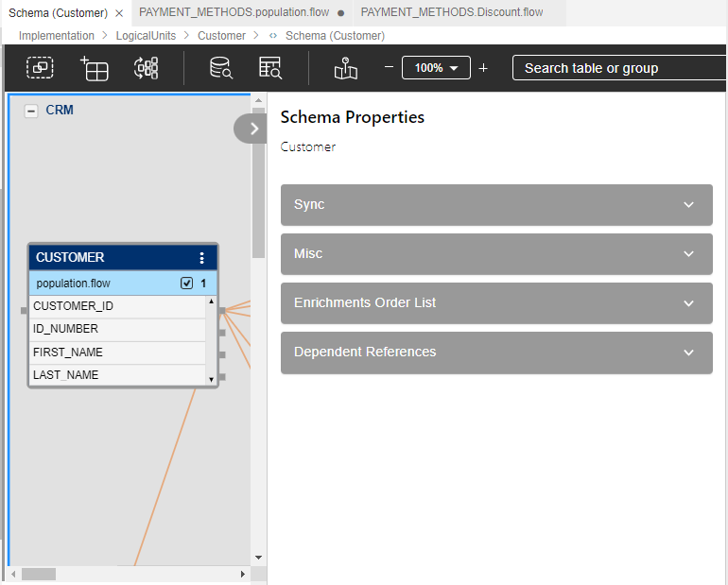728x585 pixels.
Task: Switch to PAYMENT_METHODS.Discount.flow tab
Action: click(451, 12)
